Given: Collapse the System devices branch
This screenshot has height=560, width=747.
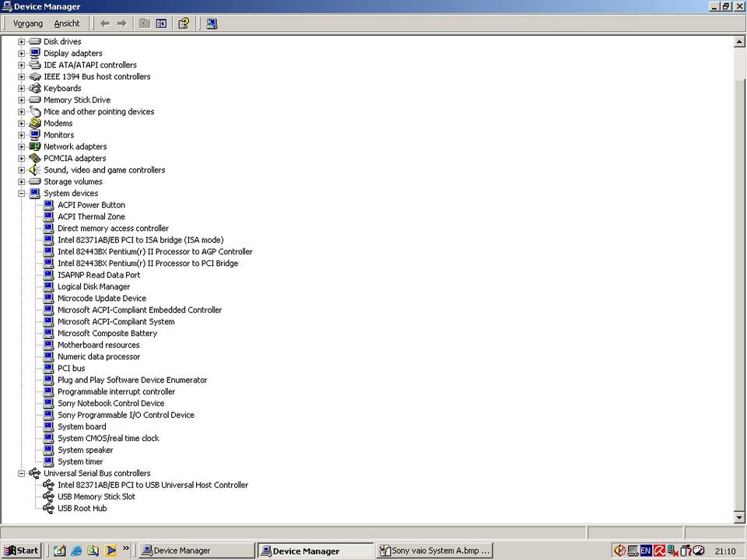Looking at the screenshot, I should click(22, 194).
